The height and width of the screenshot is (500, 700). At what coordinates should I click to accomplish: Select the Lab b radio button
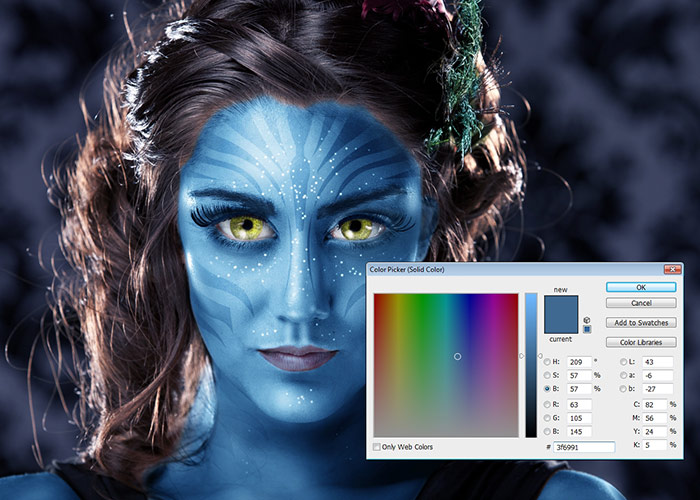coord(623,389)
